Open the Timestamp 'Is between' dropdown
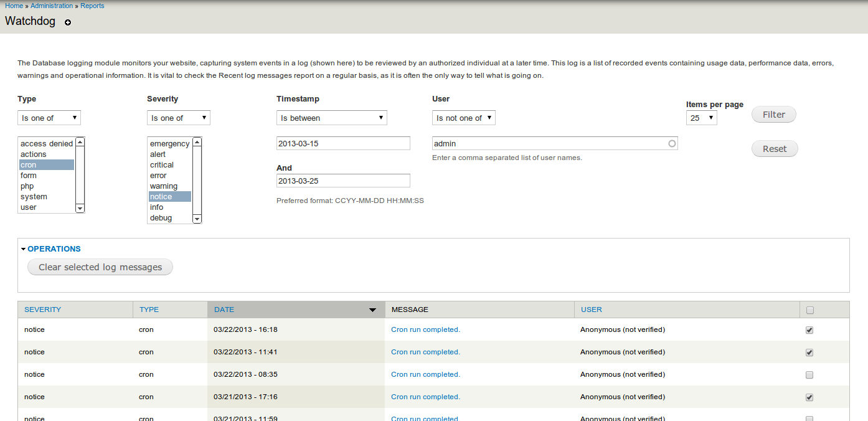The image size is (868, 421). (331, 117)
